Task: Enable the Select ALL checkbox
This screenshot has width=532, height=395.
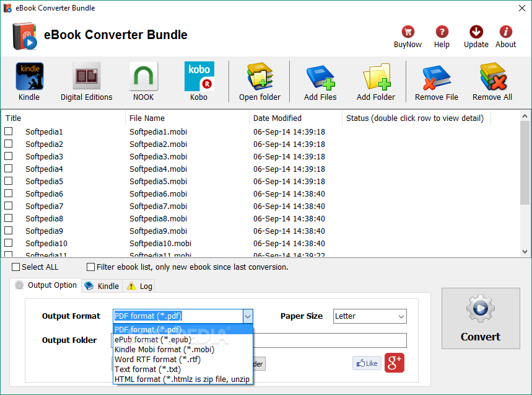Action: [15, 267]
